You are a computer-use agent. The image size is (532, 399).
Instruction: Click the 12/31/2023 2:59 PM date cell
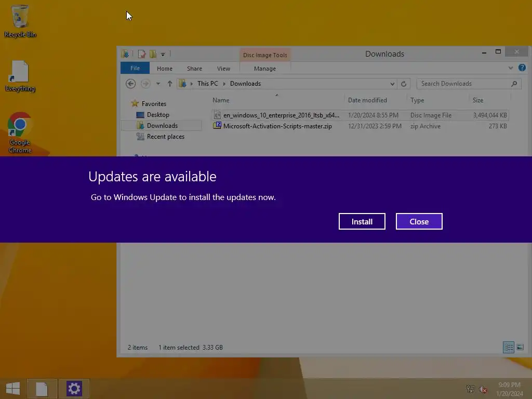click(375, 126)
